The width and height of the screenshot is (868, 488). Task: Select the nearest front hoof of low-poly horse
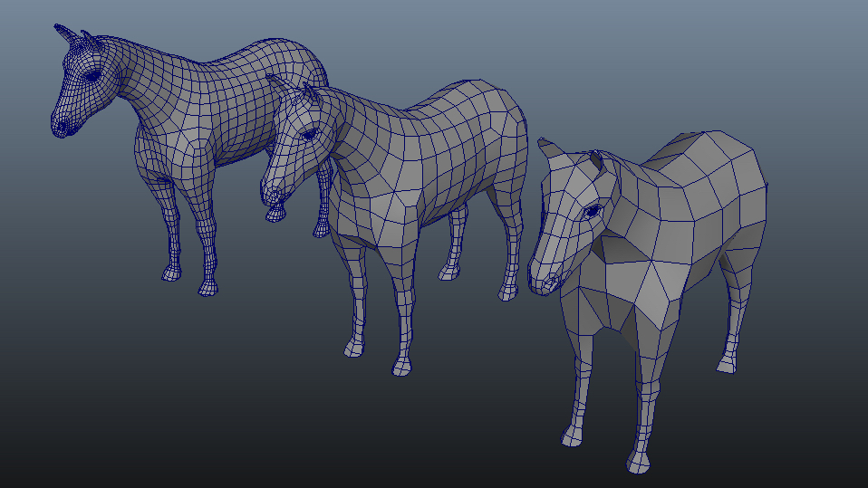(638, 462)
